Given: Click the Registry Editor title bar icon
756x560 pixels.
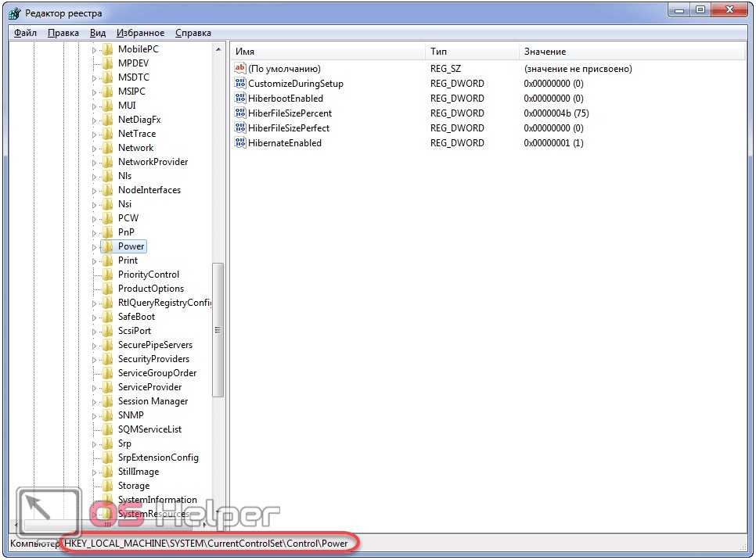Looking at the screenshot, I should tap(15, 13).
